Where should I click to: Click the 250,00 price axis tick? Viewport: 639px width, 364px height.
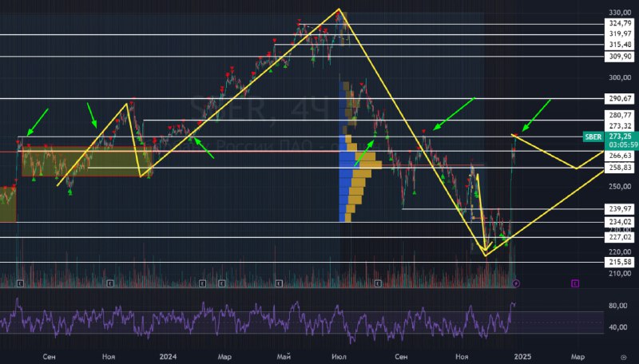[x=620, y=187]
